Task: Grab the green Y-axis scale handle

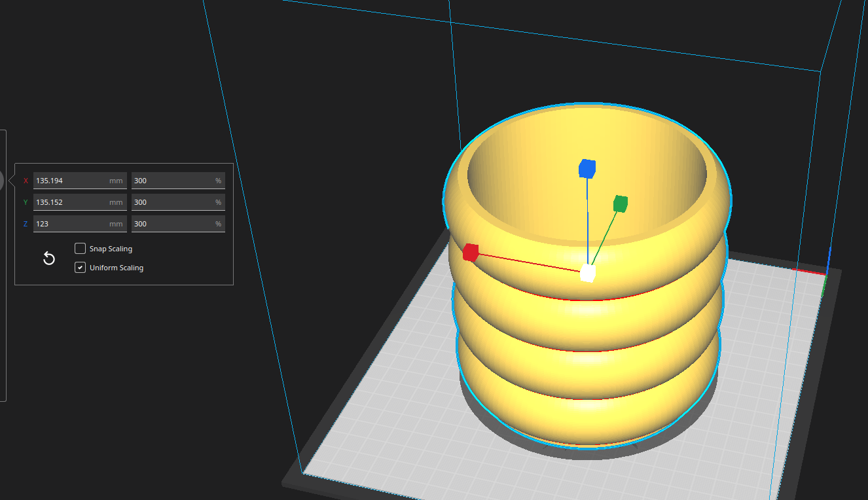Action: click(621, 204)
